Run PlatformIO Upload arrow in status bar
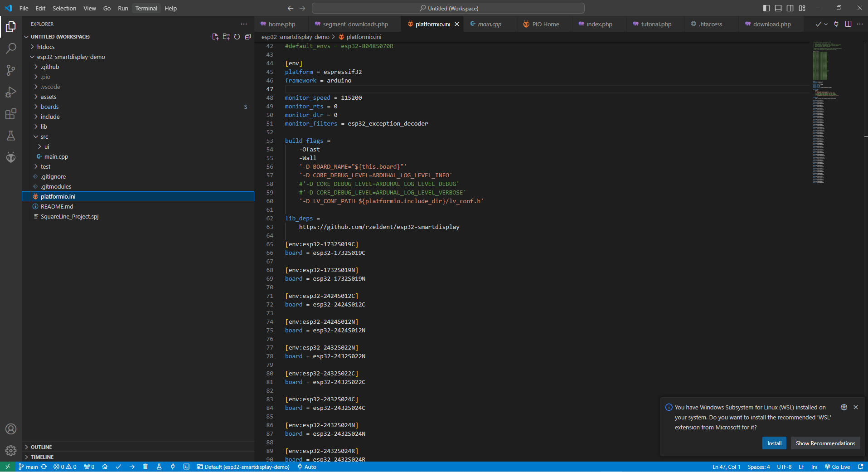This screenshot has height=472, width=868. pos(132,467)
